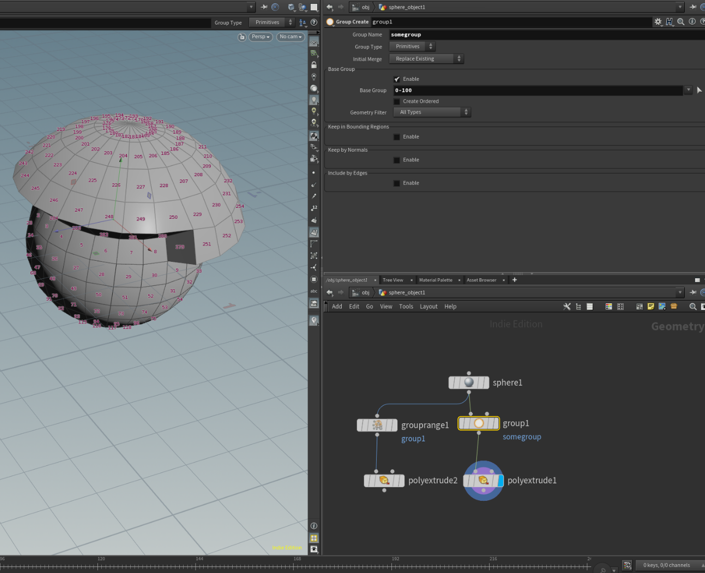The width and height of the screenshot is (705, 573).
Task: Click the Base Group selection arrow icon
Action: tap(698, 90)
